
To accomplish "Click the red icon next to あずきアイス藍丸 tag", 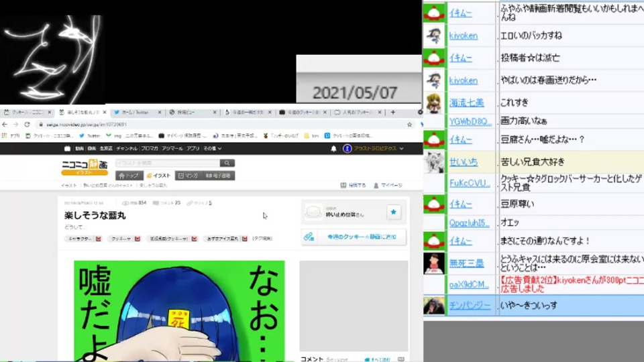I will [x=245, y=239].
